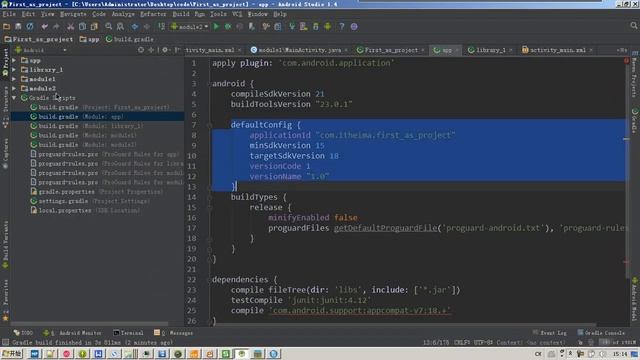
Task: Click the Paste icon in toolbar
Action: [x=94, y=27]
